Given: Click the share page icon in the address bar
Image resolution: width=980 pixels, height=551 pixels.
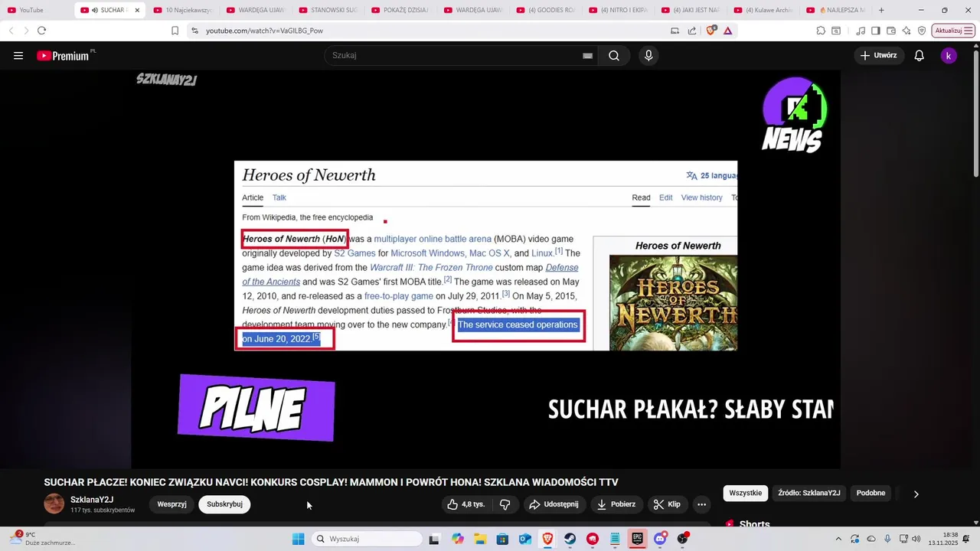Looking at the screenshot, I should click(692, 31).
